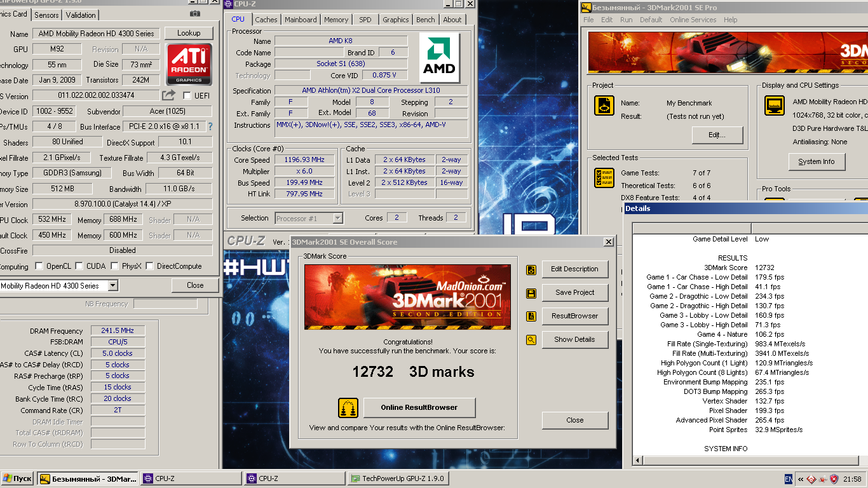Activate the first CPU-Z taskbar button
Screen dimensions: 868x488
tap(191, 478)
